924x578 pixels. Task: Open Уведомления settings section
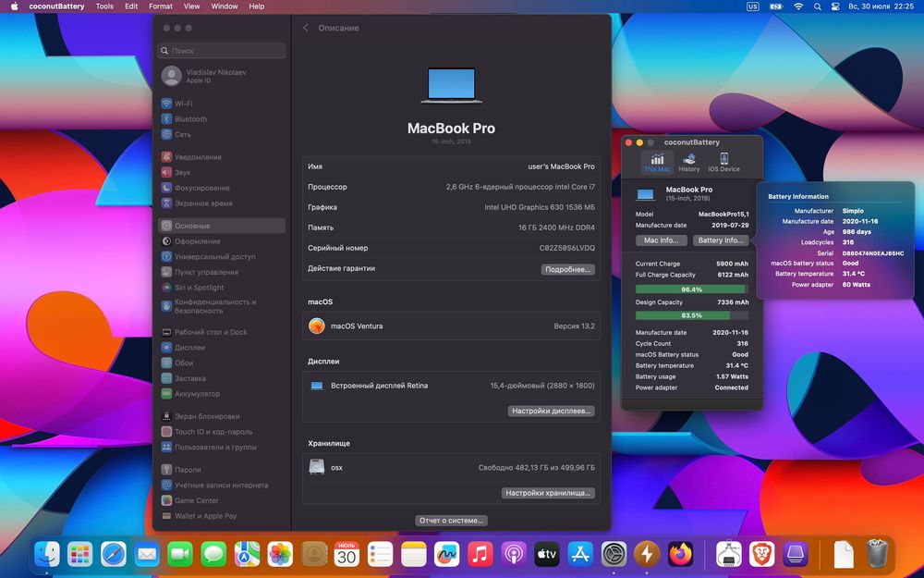click(x=222, y=157)
